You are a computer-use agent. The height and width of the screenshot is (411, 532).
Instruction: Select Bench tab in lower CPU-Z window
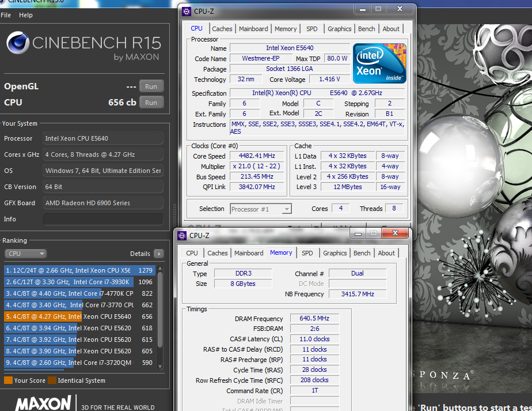tap(362, 253)
